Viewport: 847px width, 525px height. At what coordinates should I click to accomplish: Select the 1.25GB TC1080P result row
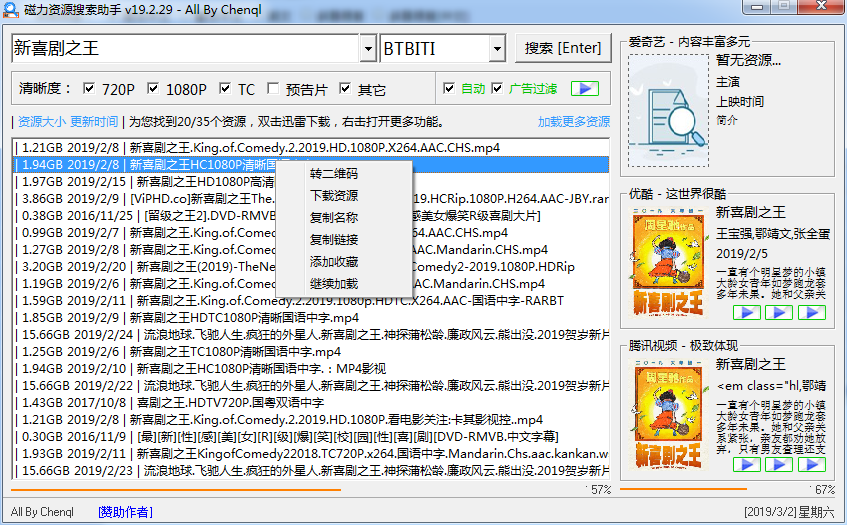point(311,352)
